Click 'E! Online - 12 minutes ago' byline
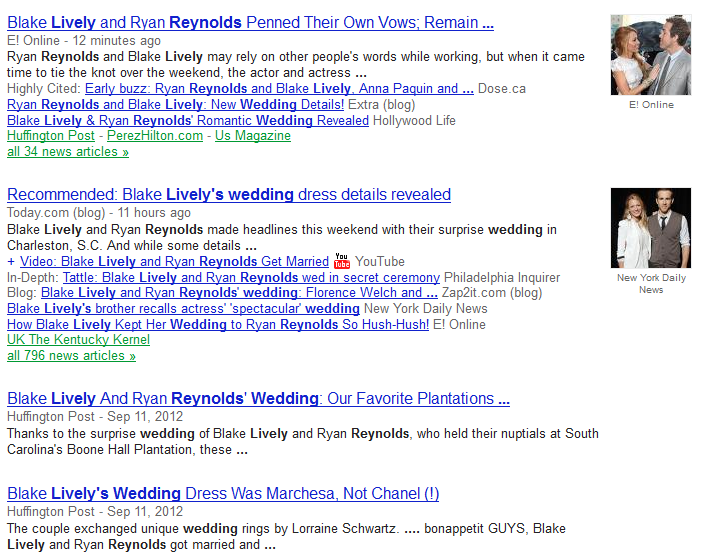 click(84, 41)
